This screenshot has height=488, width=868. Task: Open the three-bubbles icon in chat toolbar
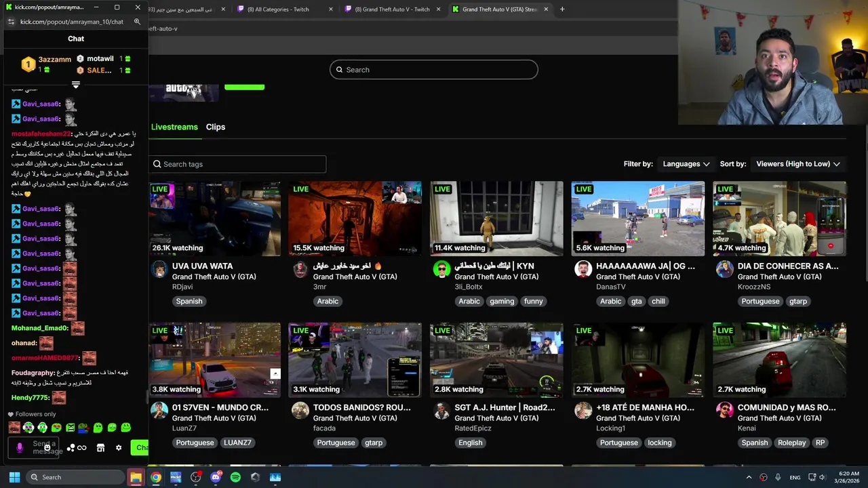71,447
